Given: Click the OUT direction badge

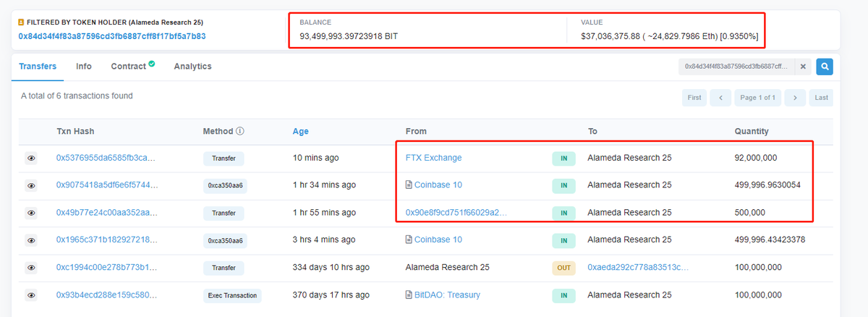Looking at the screenshot, I should 563,268.
